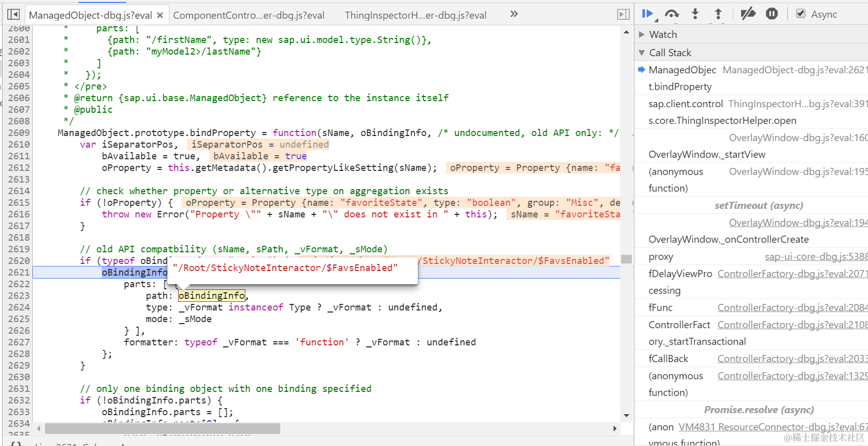
Task: Click line number 2609 in gutter
Action: [x=19, y=132]
